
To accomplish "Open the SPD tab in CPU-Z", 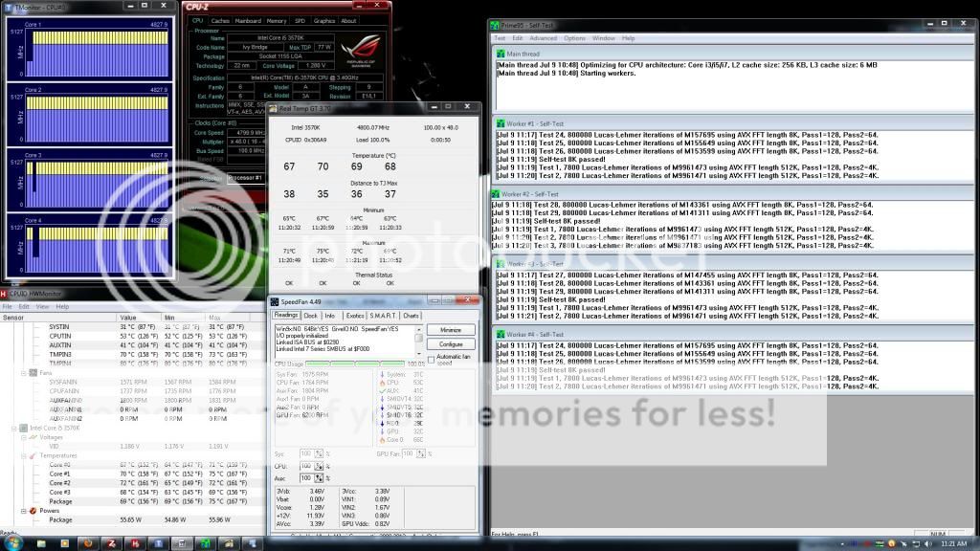I will point(300,21).
